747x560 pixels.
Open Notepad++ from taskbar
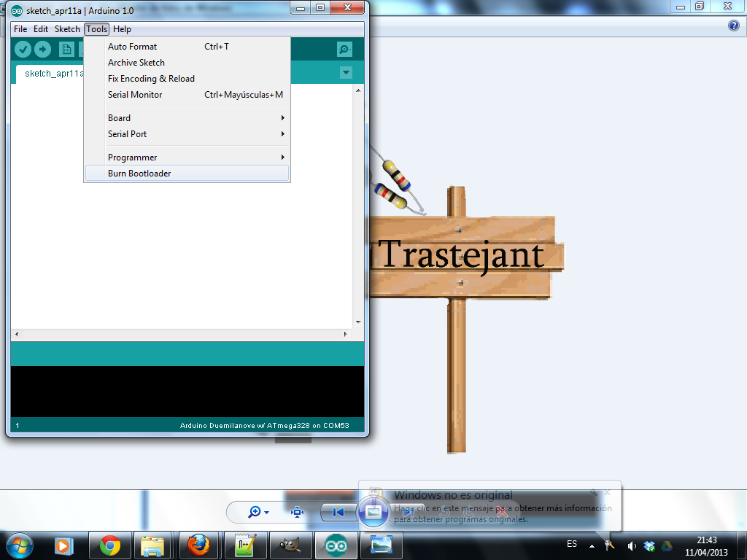pyautogui.click(x=245, y=545)
